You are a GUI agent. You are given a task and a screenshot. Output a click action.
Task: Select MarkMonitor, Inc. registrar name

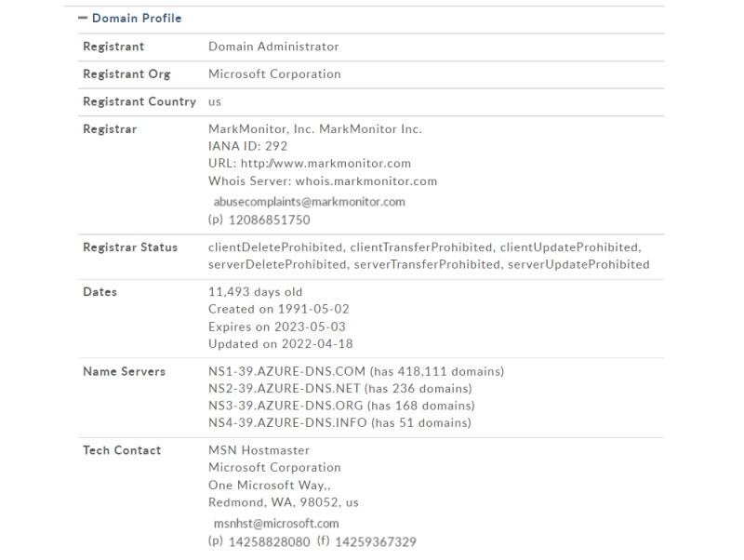(315, 129)
